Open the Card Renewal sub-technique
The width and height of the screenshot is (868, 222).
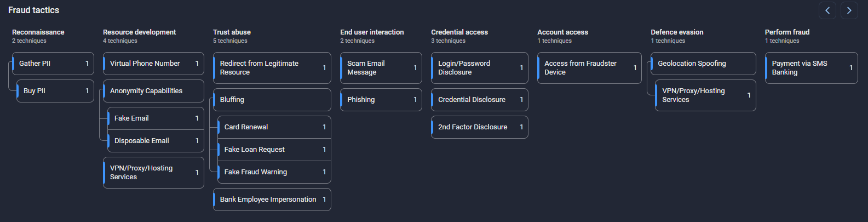274,127
